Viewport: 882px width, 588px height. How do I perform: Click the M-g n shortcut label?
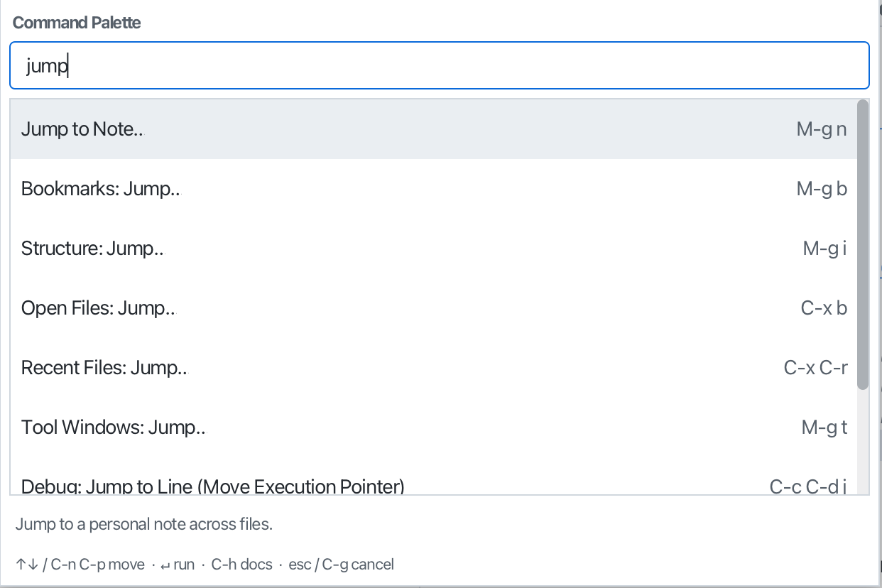click(x=822, y=129)
